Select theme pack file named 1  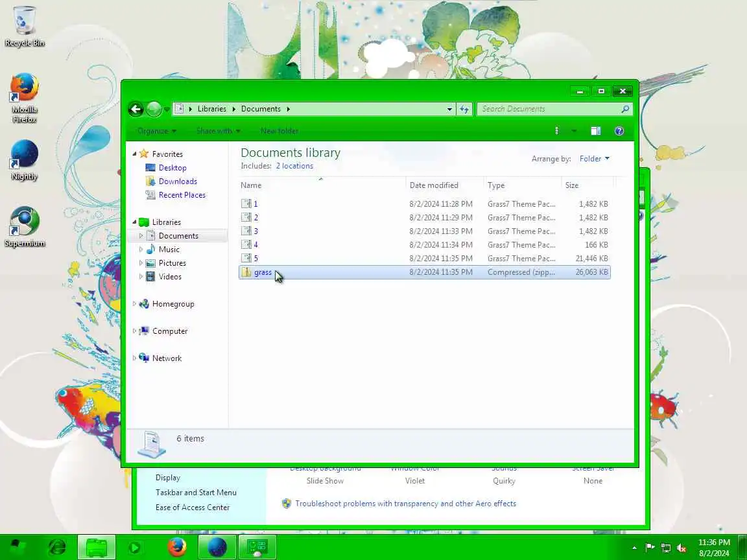pos(255,204)
